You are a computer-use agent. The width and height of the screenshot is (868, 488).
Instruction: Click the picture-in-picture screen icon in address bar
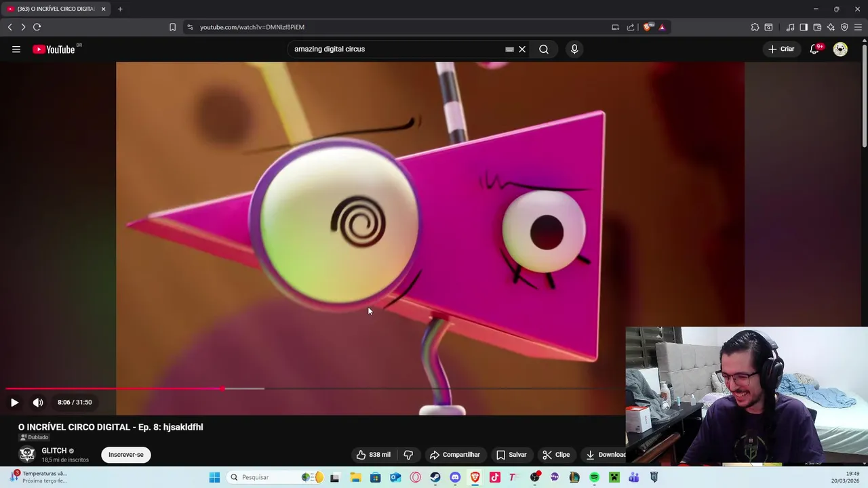click(615, 27)
